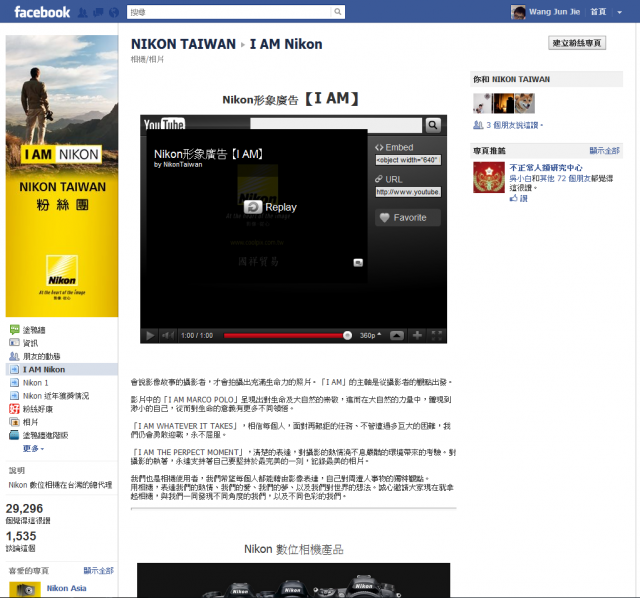Click into the YouTube search field

pos(336,125)
